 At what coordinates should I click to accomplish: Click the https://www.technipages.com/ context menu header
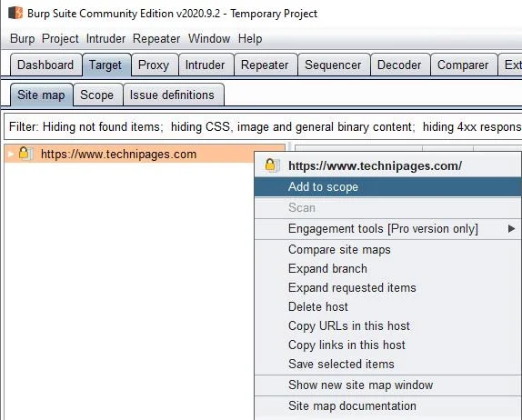(x=387, y=165)
